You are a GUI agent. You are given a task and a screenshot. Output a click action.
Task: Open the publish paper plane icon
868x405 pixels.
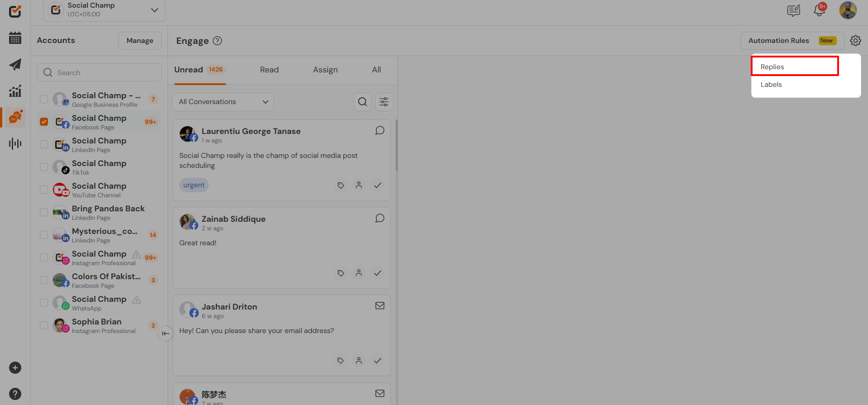[x=15, y=64]
